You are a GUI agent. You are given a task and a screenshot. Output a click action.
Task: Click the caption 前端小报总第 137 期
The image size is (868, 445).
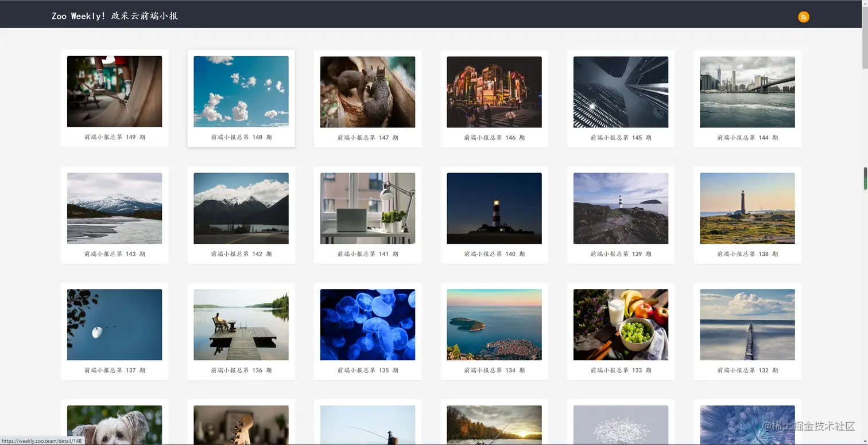[114, 370]
